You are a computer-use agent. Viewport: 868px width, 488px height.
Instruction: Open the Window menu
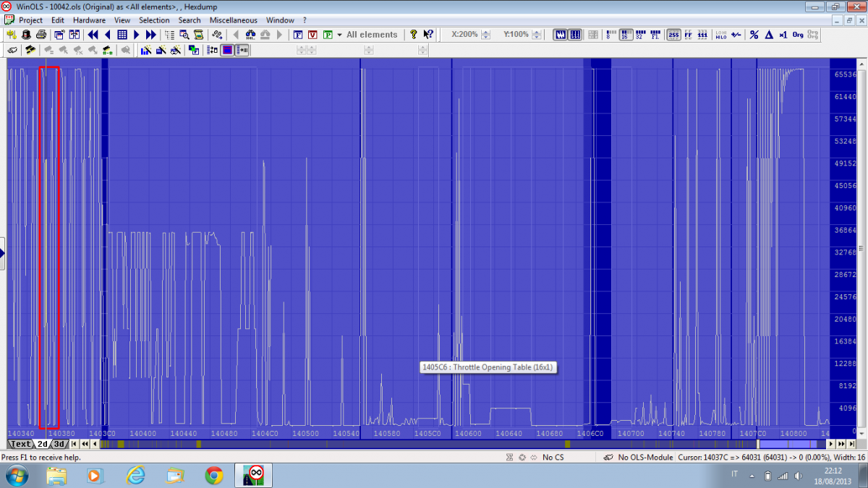point(280,20)
